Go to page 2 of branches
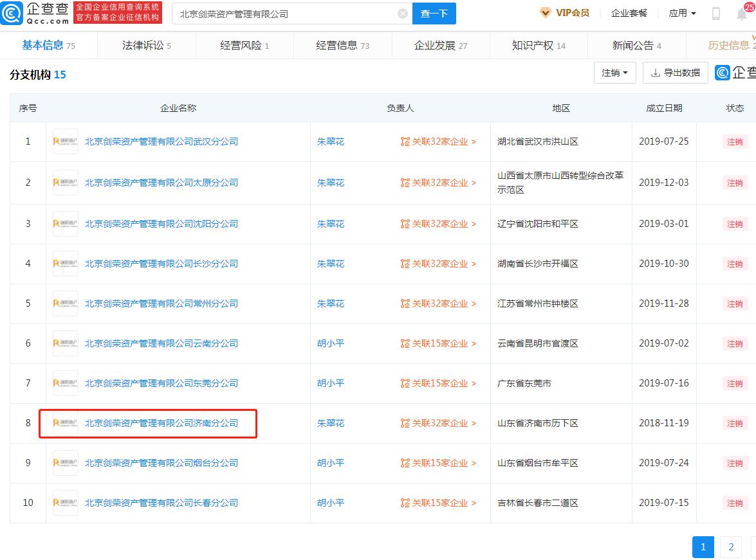 (x=731, y=547)
